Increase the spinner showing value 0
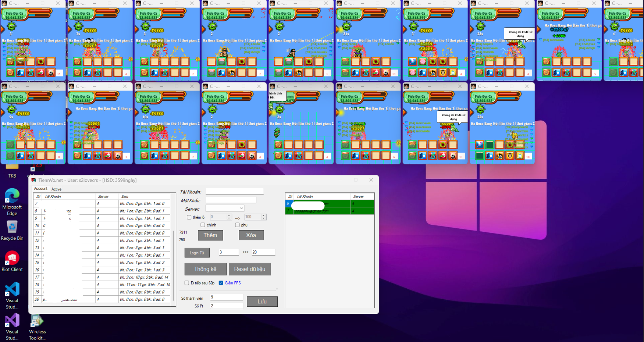 pyautogui.click(x=229, y=215)
